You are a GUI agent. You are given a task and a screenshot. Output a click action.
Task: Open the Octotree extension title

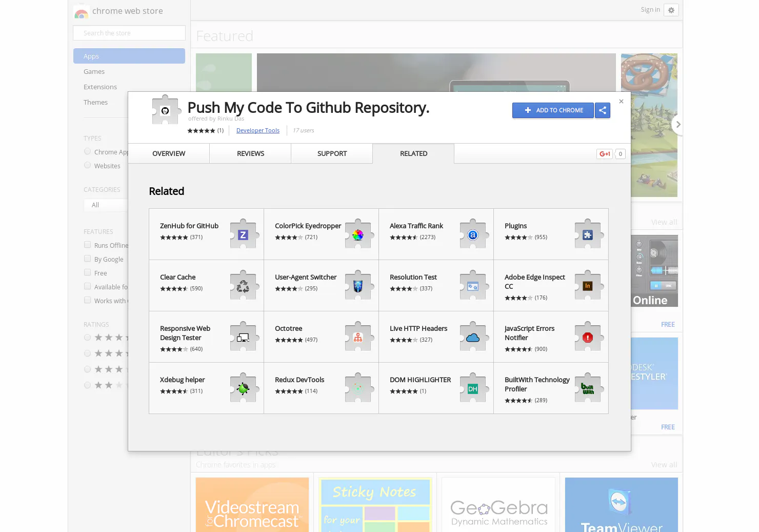[288, 328]
